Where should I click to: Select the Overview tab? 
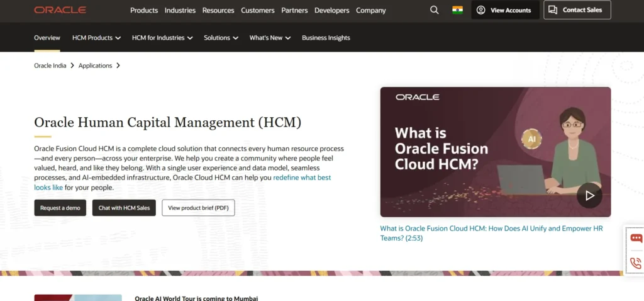click(x=47, y=38)
